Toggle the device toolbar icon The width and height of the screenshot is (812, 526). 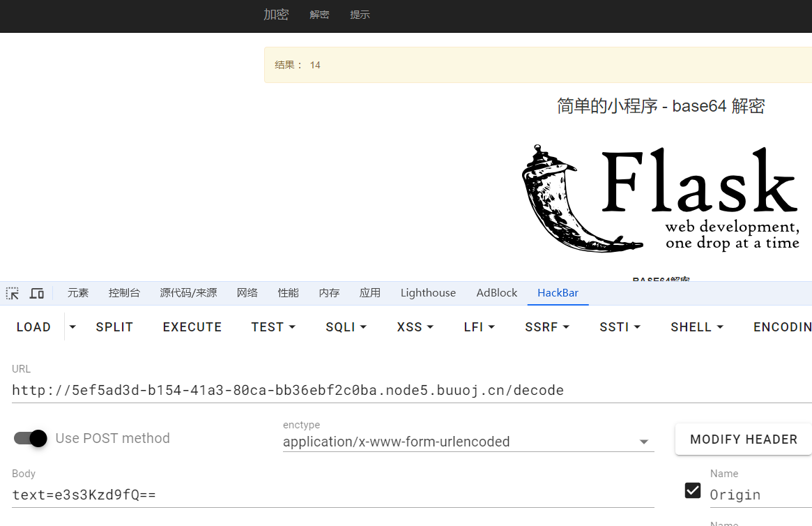click(37, 293)
